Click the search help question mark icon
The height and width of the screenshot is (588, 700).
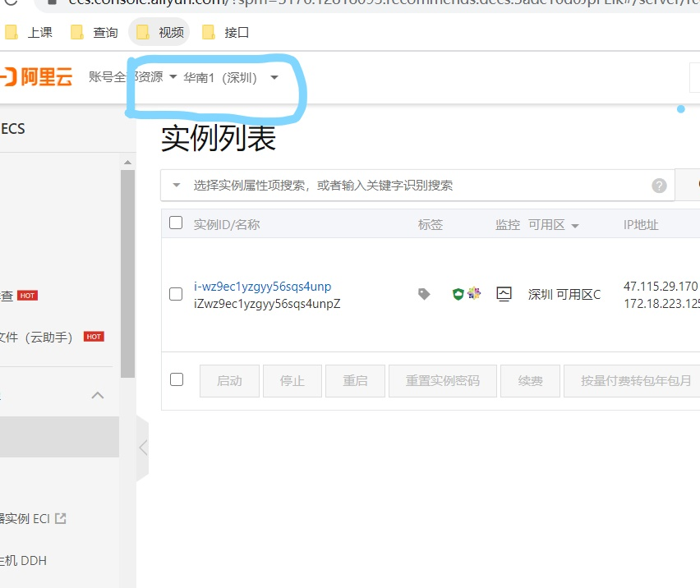pyautogui.click(x=659, y=185)
